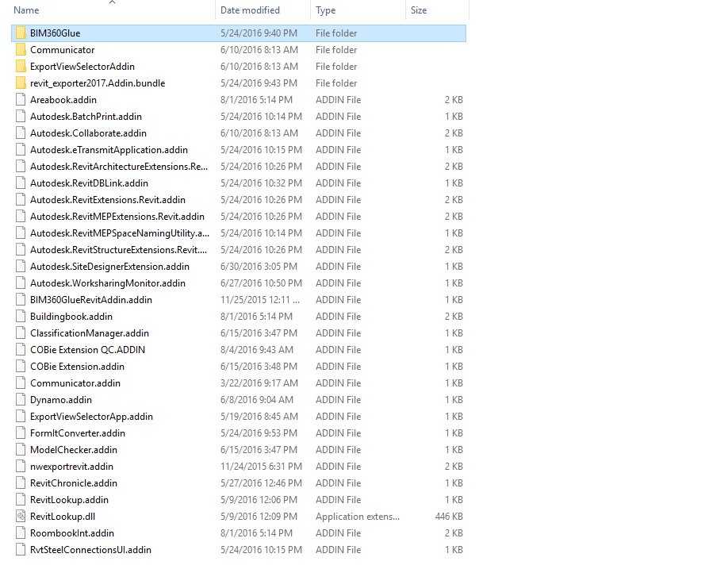Click the 8/4/2016 9:43 AM date cell
This screenshot has width=728, height=569.
click(257, 350)
